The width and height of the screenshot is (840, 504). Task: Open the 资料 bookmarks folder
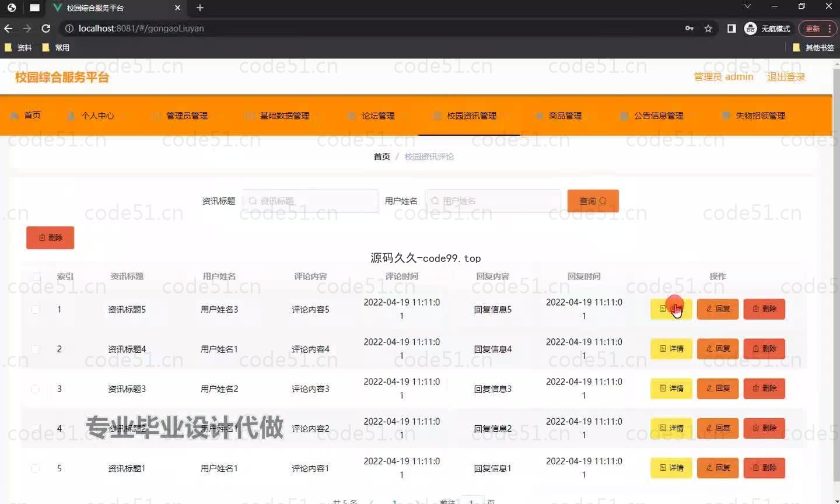point(18,48)
